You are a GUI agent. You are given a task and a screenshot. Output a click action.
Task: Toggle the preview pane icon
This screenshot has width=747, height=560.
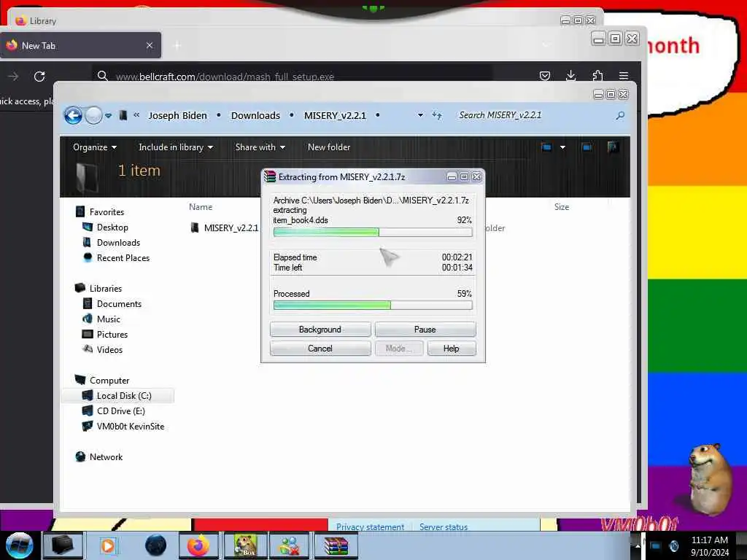coord(587,147)
